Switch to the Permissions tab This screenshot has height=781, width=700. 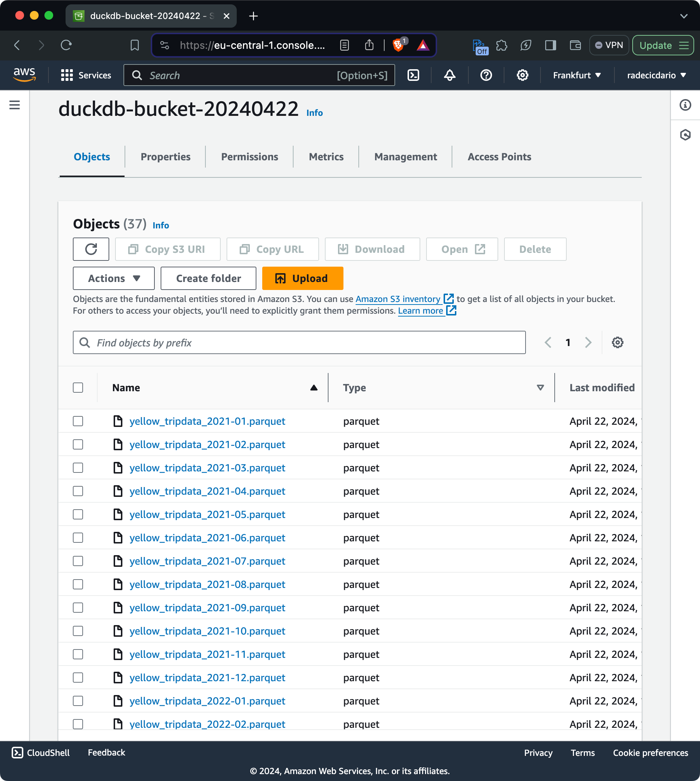[249, 157]
